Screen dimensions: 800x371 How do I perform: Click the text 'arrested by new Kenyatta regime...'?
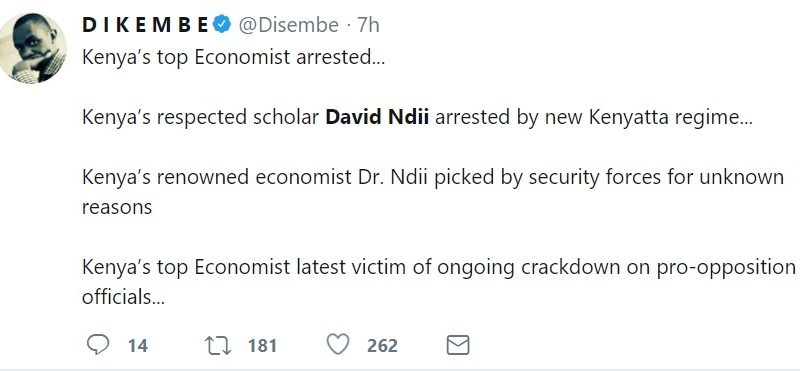[594, 118]
